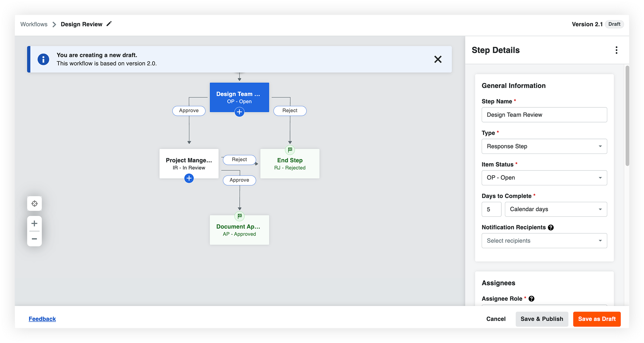Open the Step Details three-dot menu
Screen dimensions: 644x343
coord(617,50)
